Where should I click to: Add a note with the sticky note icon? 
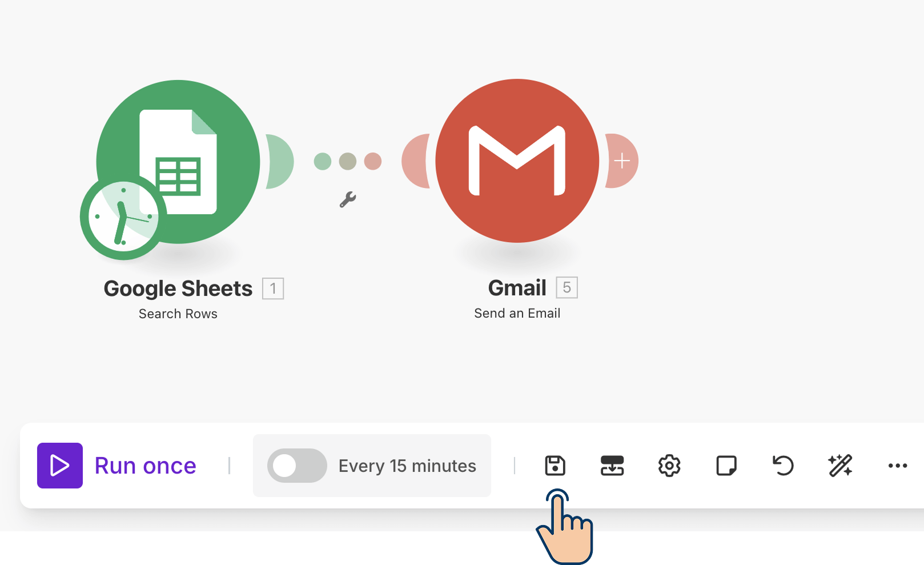[x=726, y=466]
